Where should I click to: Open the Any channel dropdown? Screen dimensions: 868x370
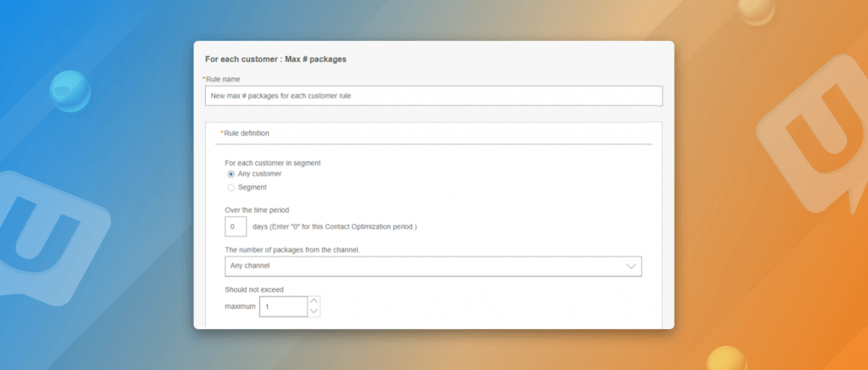click(432, 266)
